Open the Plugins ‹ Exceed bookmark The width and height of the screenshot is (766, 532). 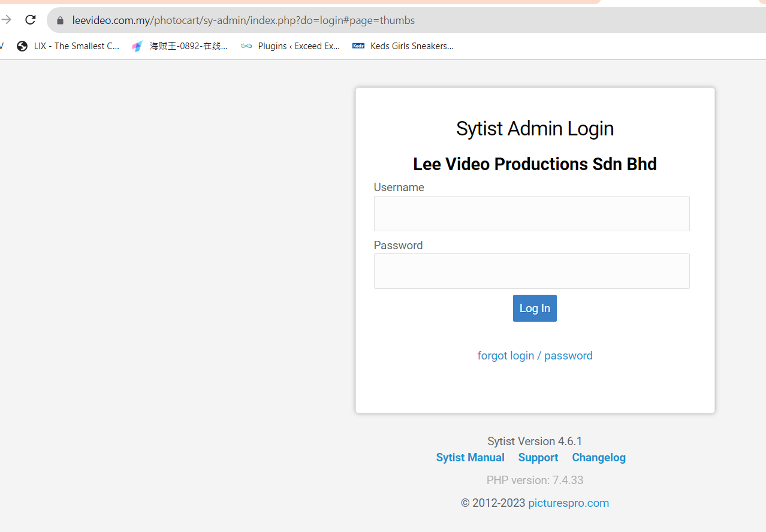tap(291, 46)
